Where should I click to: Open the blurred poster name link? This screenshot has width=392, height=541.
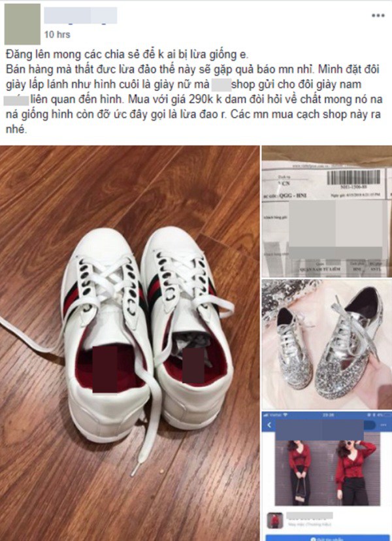(x=81, y=16)
